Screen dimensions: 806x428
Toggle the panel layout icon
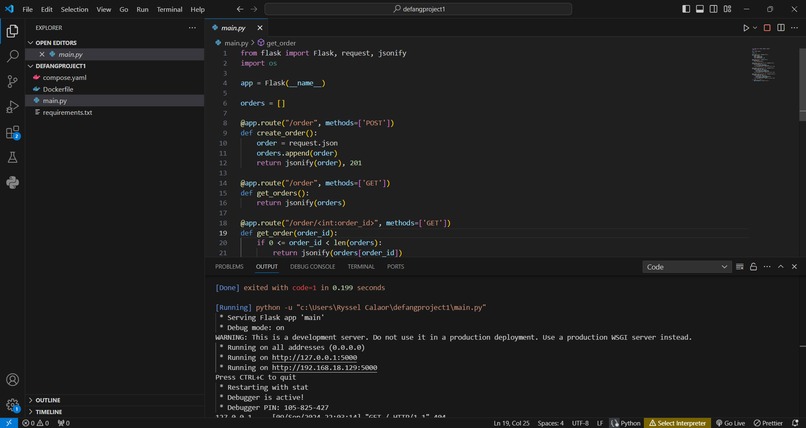700,9
